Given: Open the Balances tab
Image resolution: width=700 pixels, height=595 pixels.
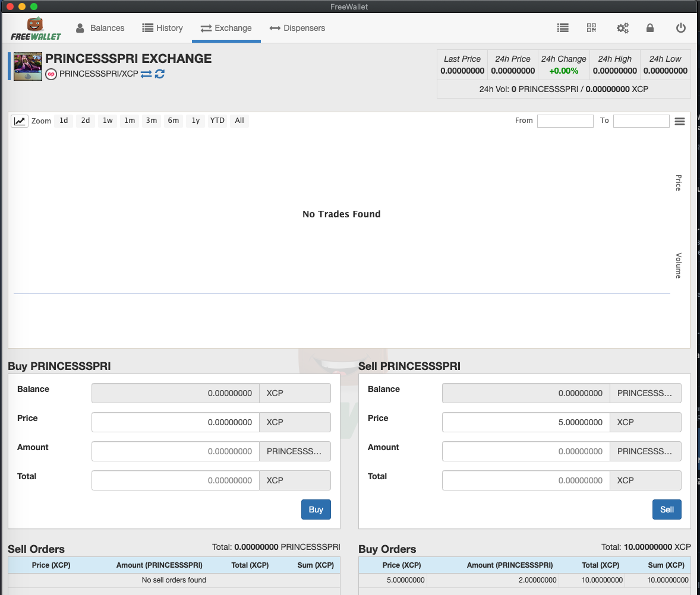Looking at the screenshot, I should tap(100, 28).
